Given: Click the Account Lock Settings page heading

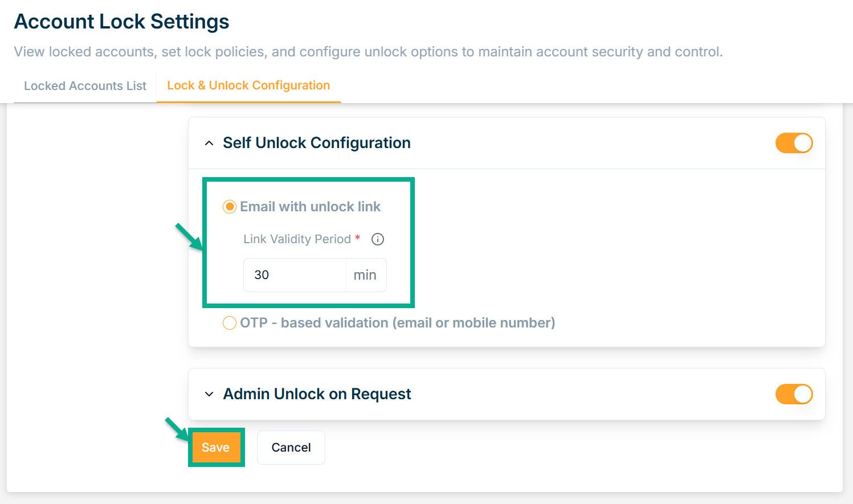Looking at the screenshot, I should (121, 22).
